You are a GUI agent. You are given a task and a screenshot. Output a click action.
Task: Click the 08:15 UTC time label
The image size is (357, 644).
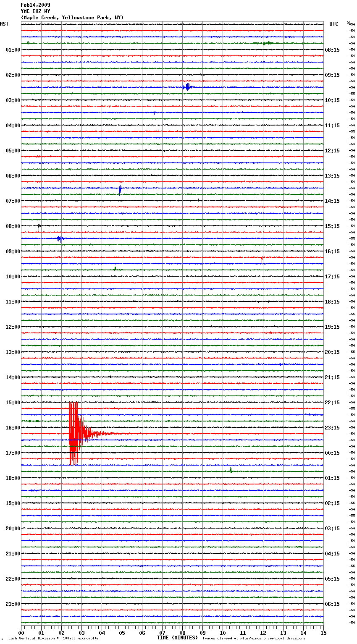tap(332, 50)
